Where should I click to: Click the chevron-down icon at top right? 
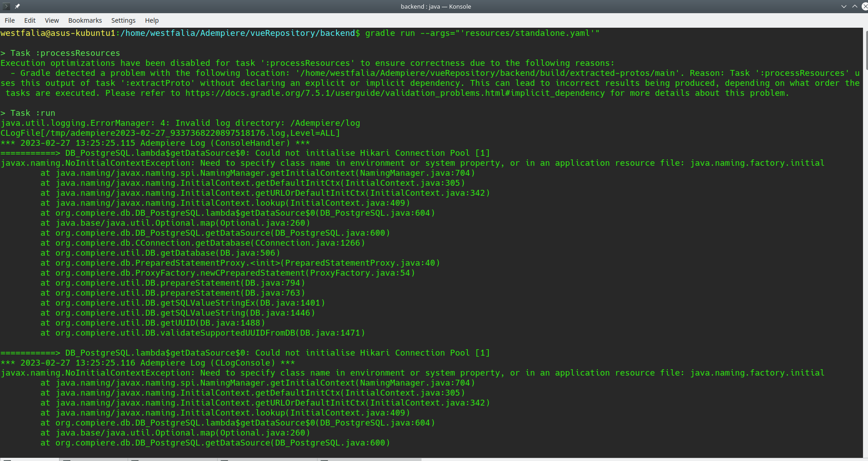[x=843, y=6]
